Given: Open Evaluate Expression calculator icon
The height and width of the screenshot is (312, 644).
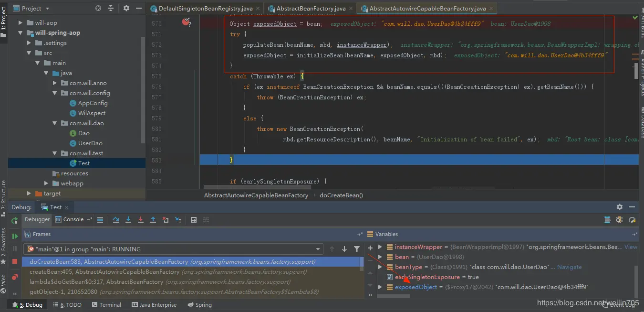Looking at the screenshot, I should [194, 220].
